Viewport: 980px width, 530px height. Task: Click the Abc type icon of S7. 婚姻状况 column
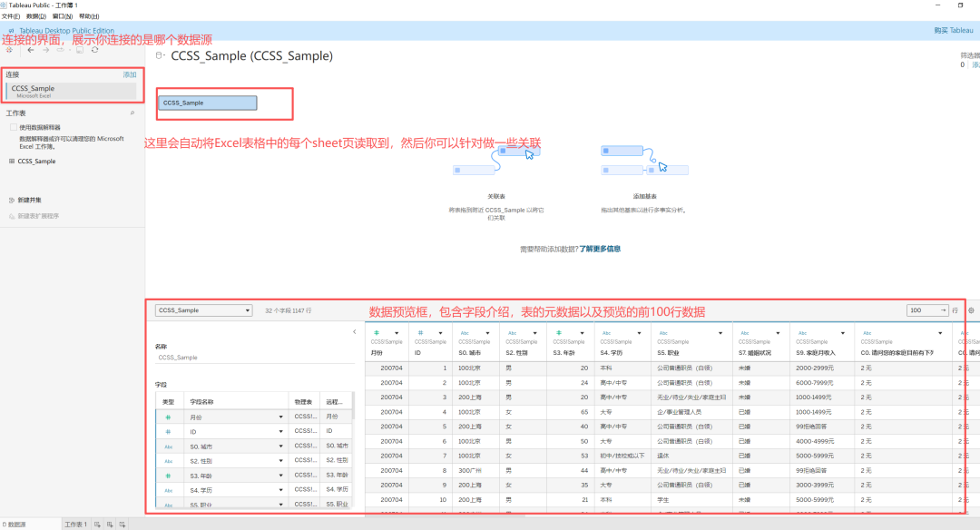pos(744,333)
